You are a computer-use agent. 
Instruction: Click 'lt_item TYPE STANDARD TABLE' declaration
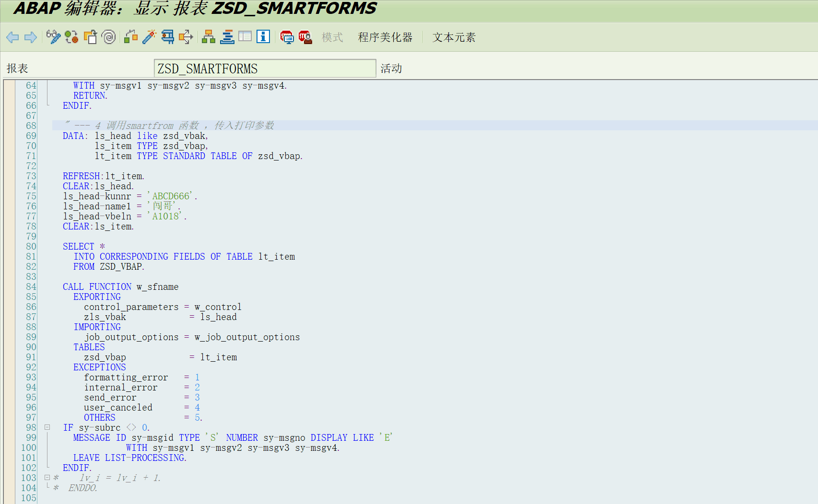click(x=199, y=156)
